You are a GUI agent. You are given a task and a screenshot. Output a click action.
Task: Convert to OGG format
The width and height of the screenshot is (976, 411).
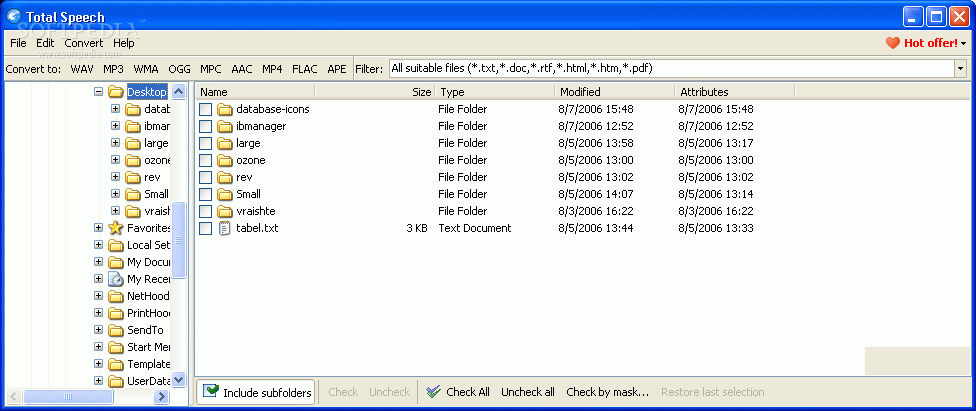pos(180,68)
